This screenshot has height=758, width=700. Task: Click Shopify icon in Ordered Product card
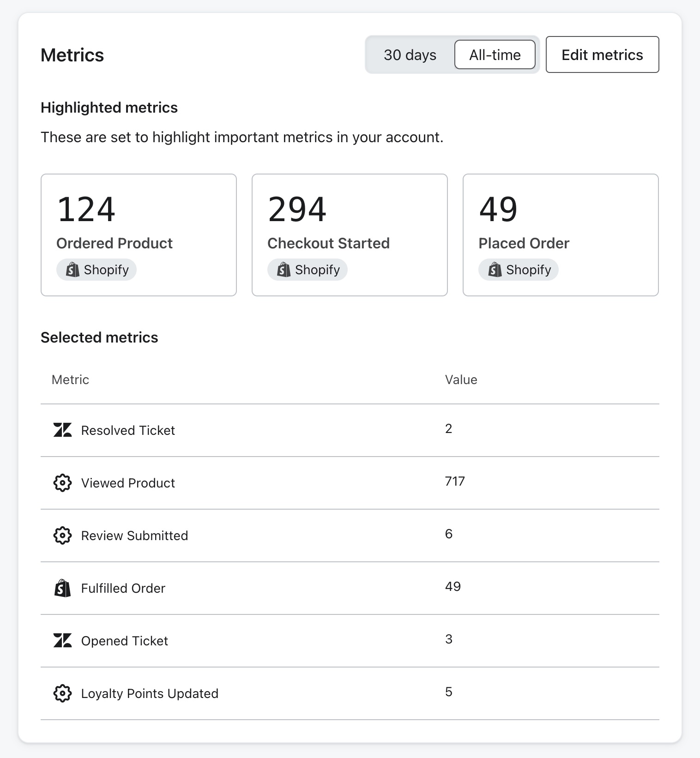pos(72,270)
